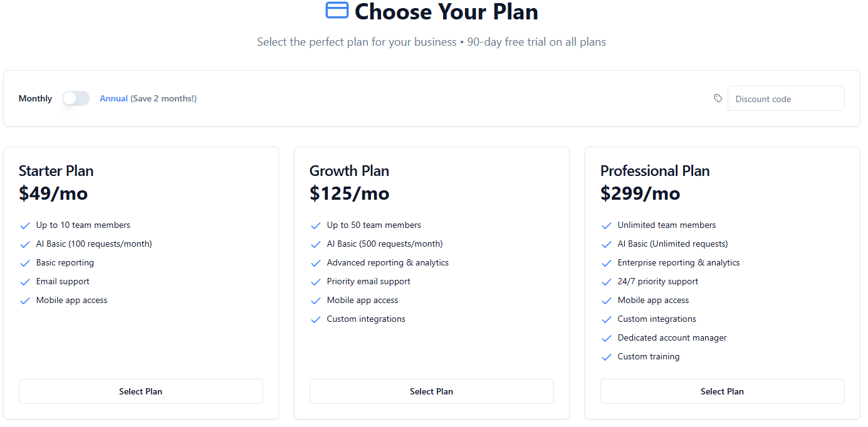This screenshot has width=868, height=427.
Task: Click checkmark beside Email support
Action: [x=25, y=282]
